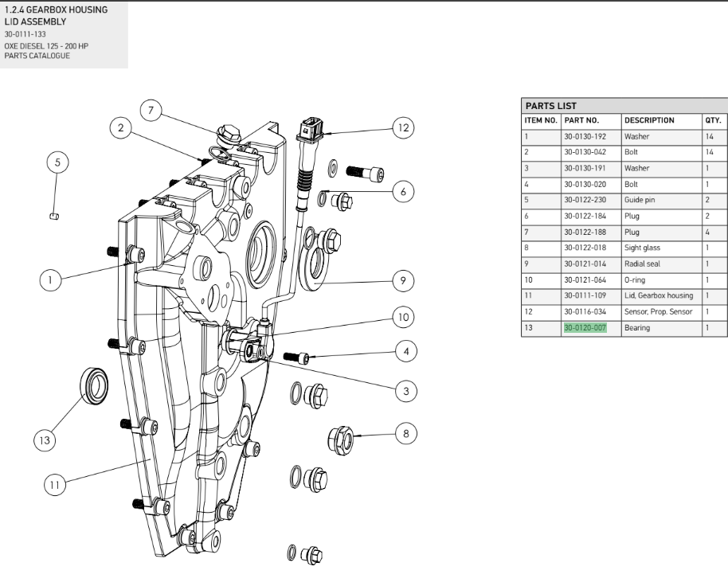
Task: Click callout balloon number 4
Action: tap(406, 351)
